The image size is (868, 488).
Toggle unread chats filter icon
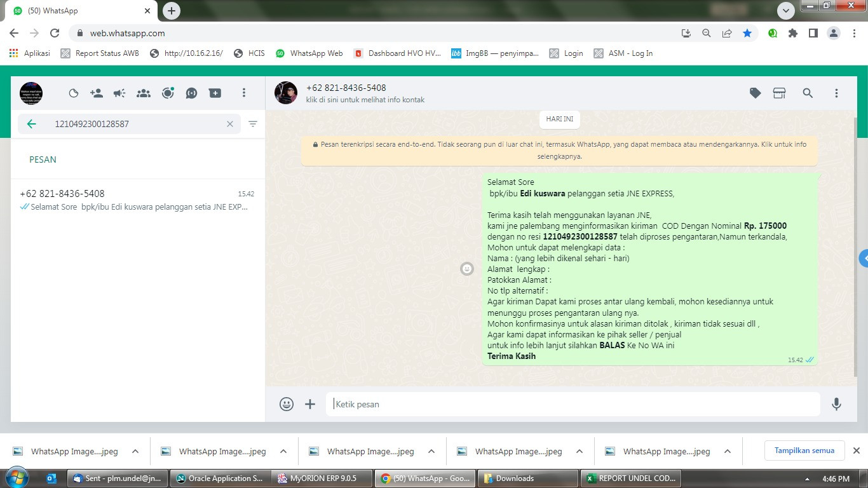(x=253, y=124)
